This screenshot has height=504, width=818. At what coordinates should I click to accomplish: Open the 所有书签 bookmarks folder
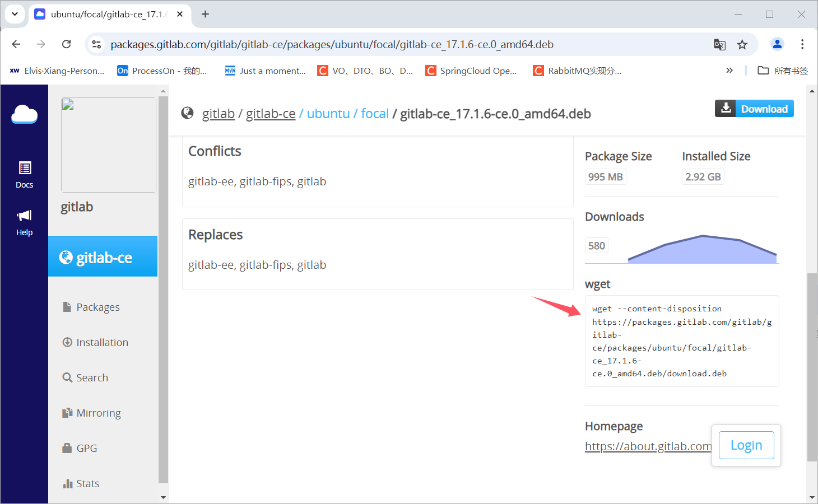(783, 71)
